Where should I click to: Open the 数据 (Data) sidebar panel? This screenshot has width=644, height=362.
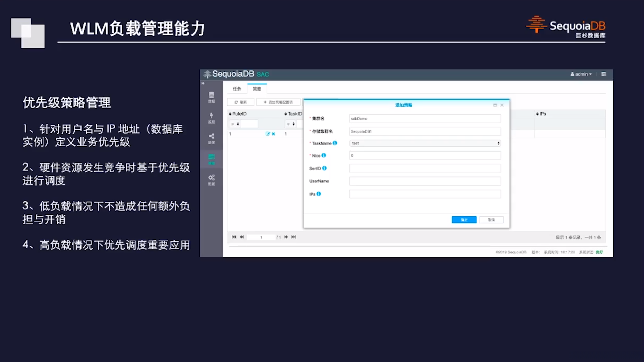click(211, 97)
